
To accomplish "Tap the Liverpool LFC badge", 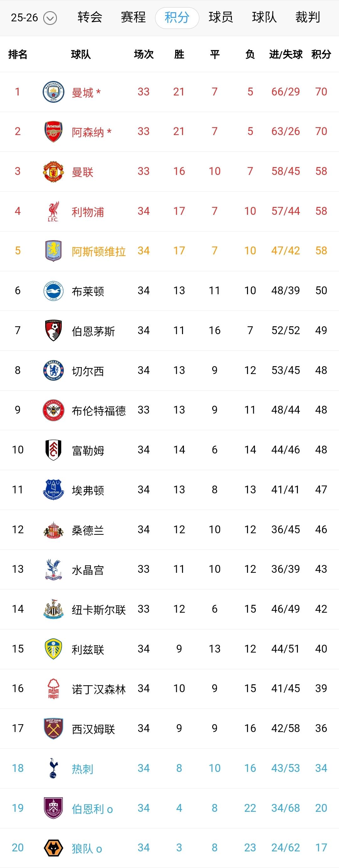I will [53, 211].
